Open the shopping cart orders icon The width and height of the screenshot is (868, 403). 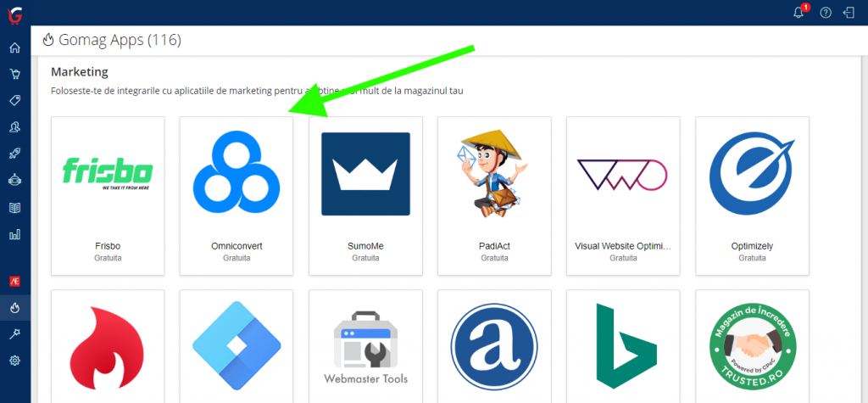15,74
